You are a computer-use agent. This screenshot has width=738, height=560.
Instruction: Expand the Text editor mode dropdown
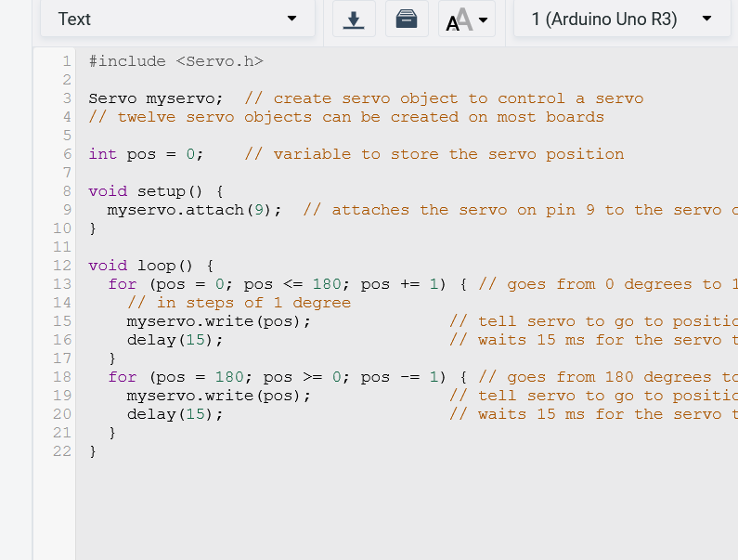[x=177, y=19]
